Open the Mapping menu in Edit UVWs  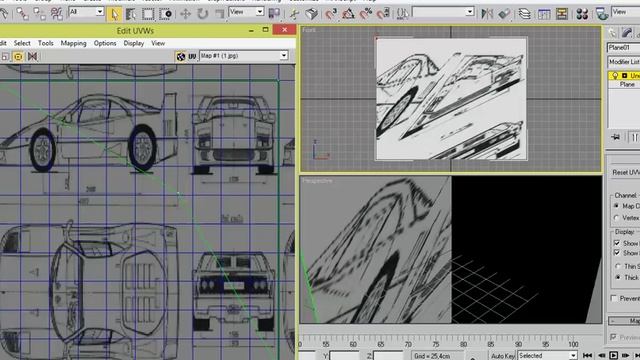click(73, 43)
